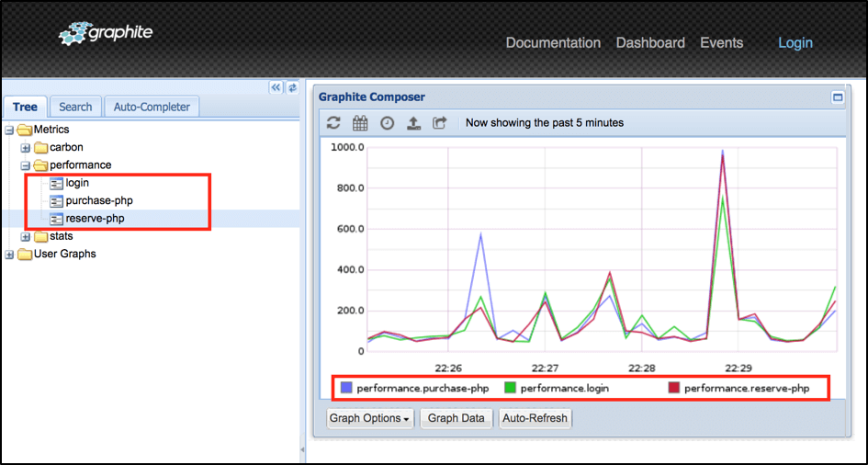Viewport: 868px width, 465px height.
Task: Select the reserve-php metric
Action: tap(95, 219)
